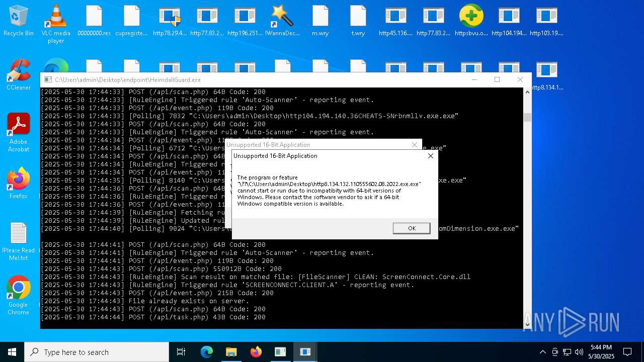Select the http196.251... file icon
The width and height of the screenshot is (644, 362).
tap(245, 21)
